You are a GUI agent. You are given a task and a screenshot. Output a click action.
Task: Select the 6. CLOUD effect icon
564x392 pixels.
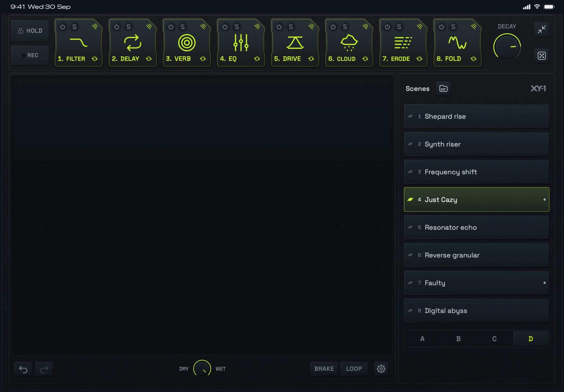(349, 43)
